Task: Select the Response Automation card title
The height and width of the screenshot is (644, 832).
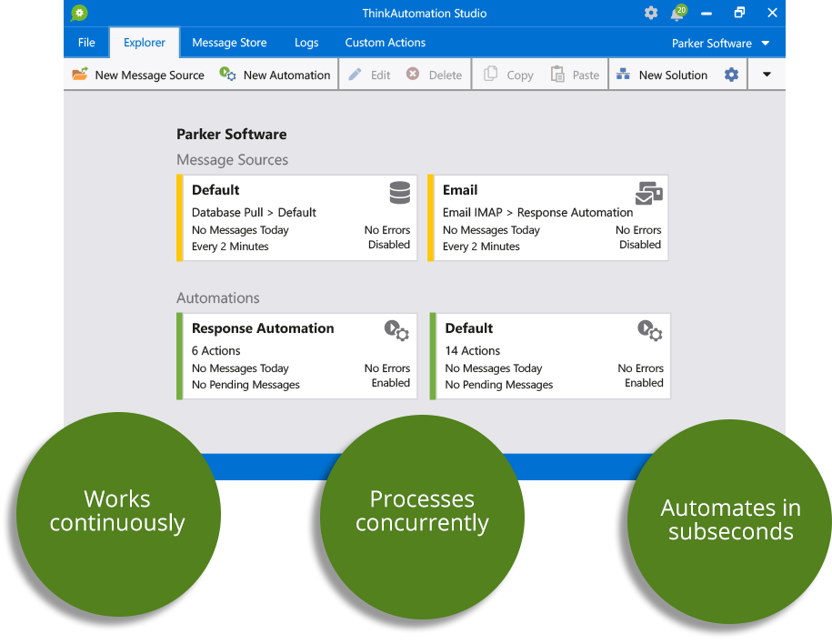Action: click(x=263, y=328)
